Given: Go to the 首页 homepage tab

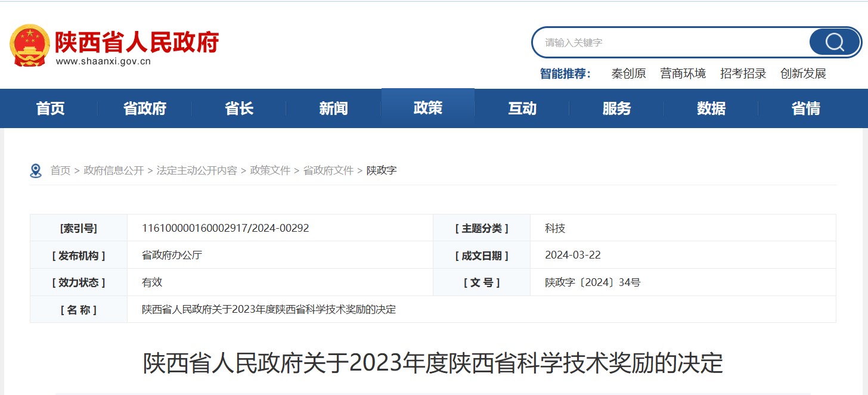Looking at the screenshot, I should pos(50,108).
